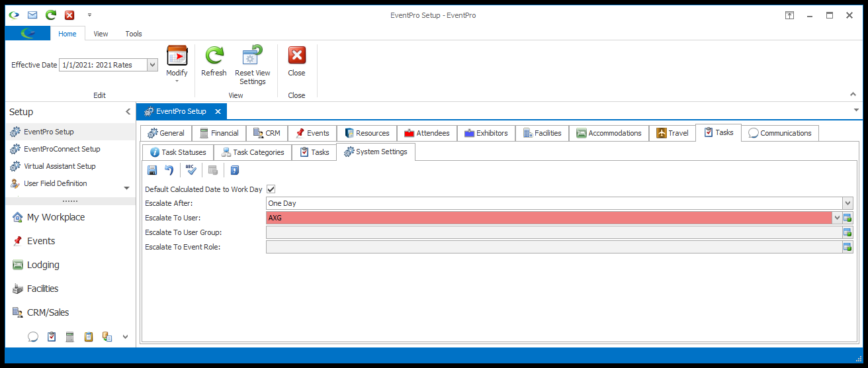Open the Exhibitors setup tab

[486, 133]
